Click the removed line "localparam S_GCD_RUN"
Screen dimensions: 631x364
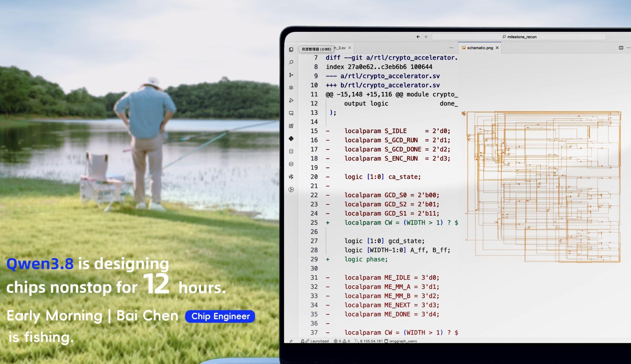click(397, 140)
